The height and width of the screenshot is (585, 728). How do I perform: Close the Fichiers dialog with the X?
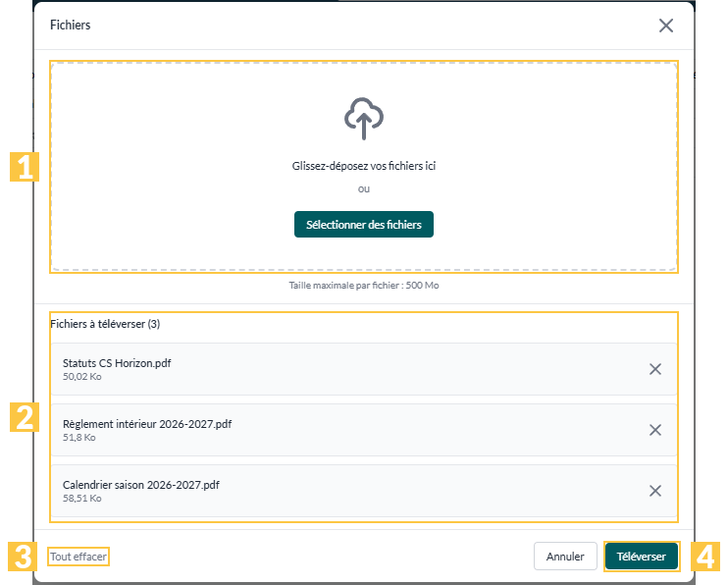pos(666,26)
